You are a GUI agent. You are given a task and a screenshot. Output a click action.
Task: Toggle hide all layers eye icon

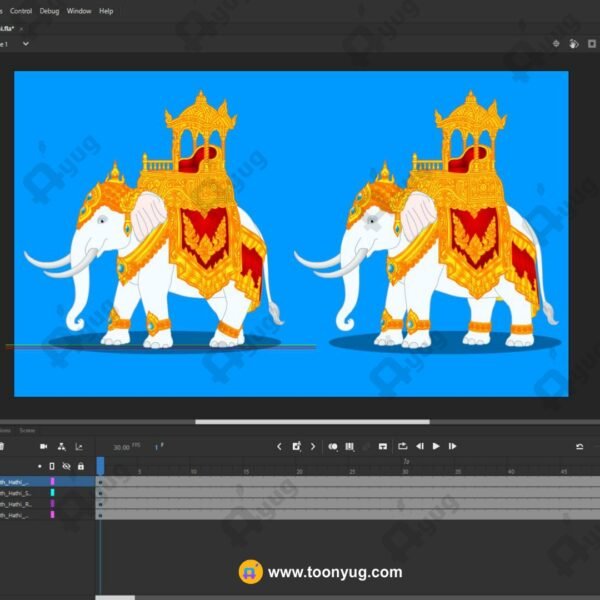click(67, 466)
